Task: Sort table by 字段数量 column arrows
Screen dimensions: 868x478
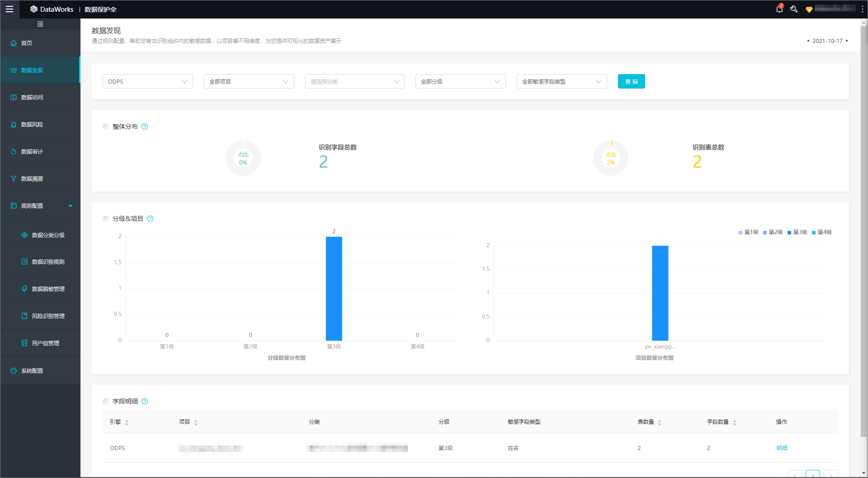Action: pyautogui.click(x=735, y=422)
